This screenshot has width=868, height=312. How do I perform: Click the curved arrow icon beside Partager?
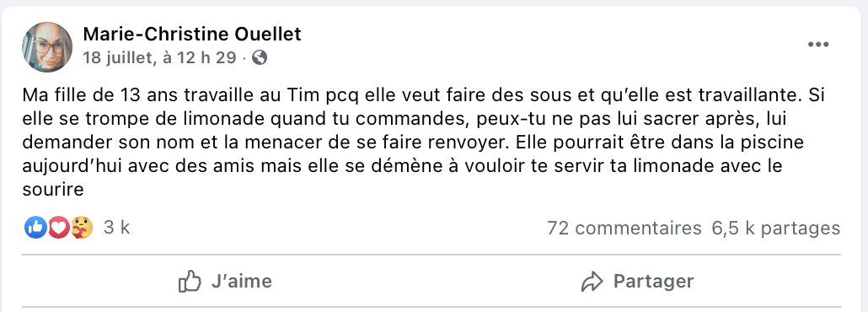point(592,282)
